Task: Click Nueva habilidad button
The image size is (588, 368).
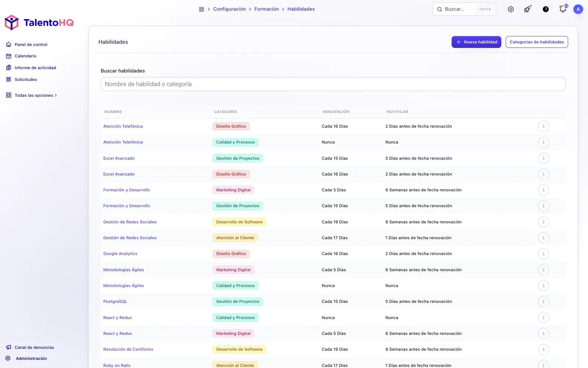Action: [x=476, y=42]
